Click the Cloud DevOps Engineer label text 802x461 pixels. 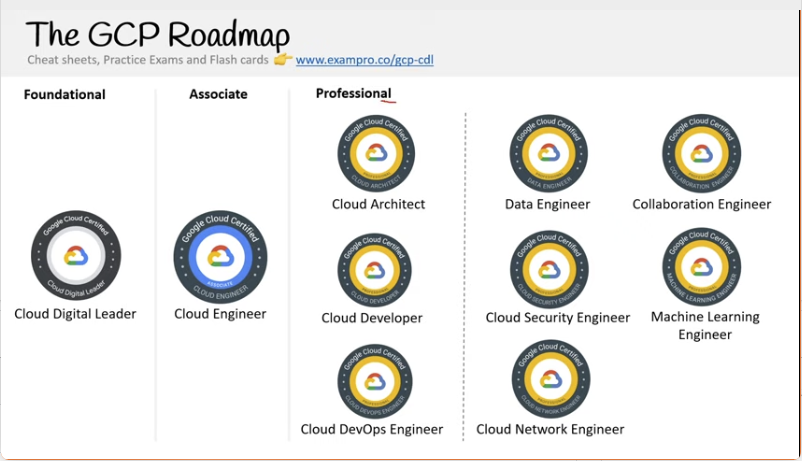pyautogui.click(x=371, y=429)
